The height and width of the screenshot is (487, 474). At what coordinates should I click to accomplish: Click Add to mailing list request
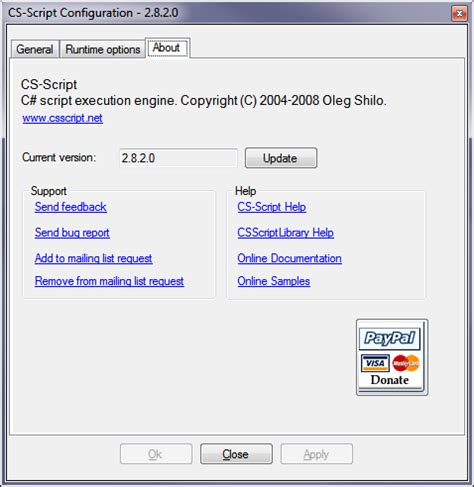[x=94, y=258]
